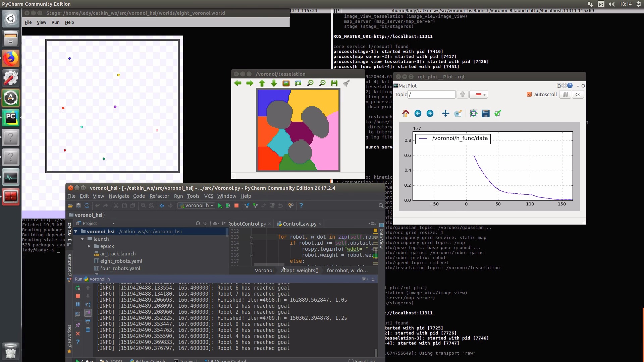Open the Refactor menu in PyCharm

coord(159,196)
